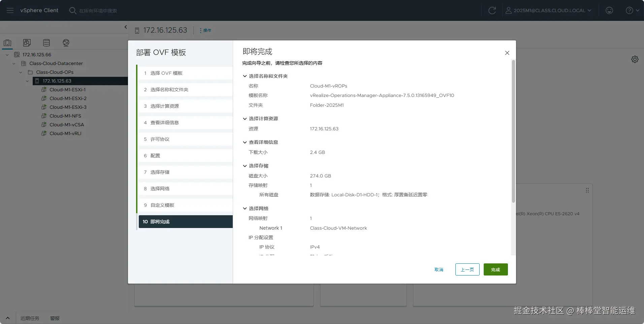The image size is (644, 324).
Task: Switch to Storage inventory view
Action: pyautogui.click(x=46, y=43)
